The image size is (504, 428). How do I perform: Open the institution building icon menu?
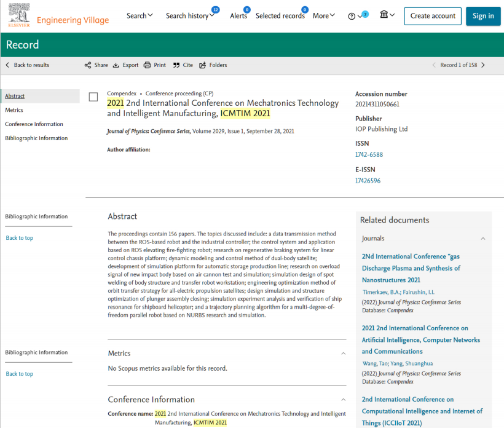[x=387, y=15]
